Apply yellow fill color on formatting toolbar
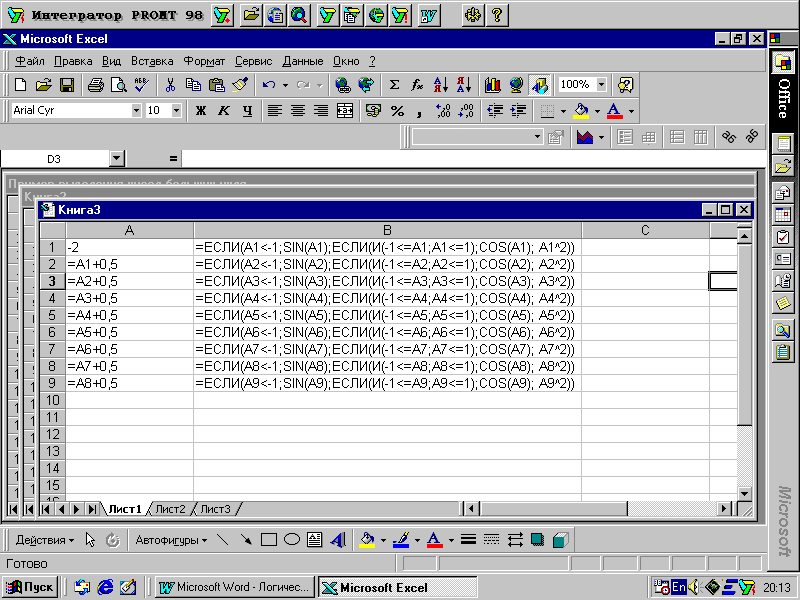This screenshot has height=600, width=800. point(581,110)
